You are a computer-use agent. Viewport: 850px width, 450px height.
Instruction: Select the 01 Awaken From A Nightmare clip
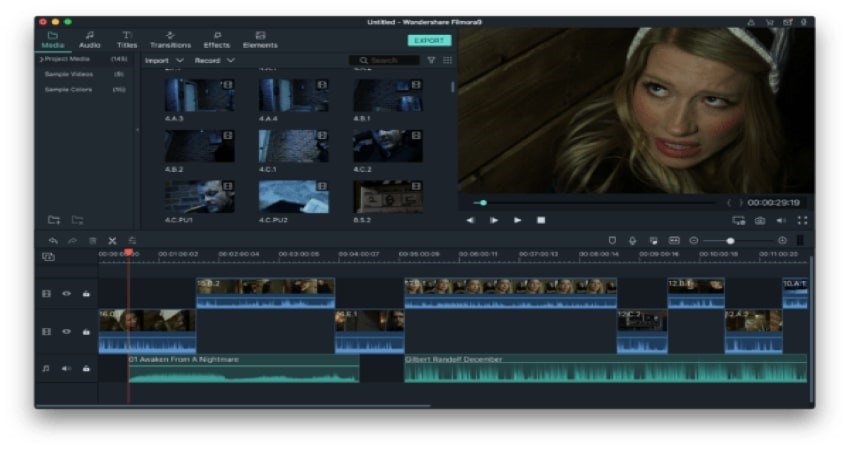244,369
